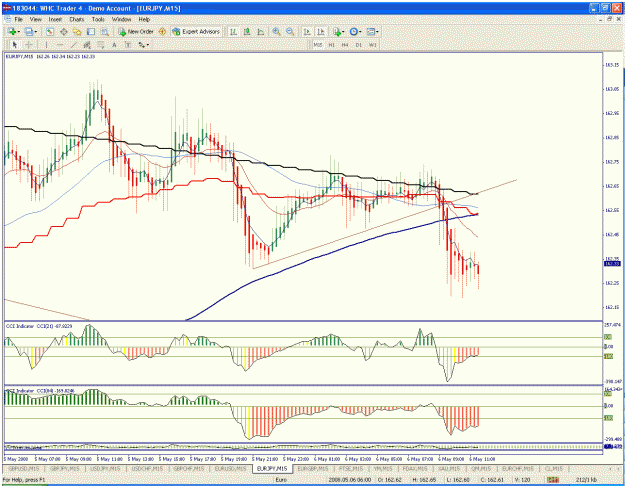Screen dimensions: 625x486
Task: Switch to the EURGBP,M15 chart tab
Action: (x=313, y=468)
